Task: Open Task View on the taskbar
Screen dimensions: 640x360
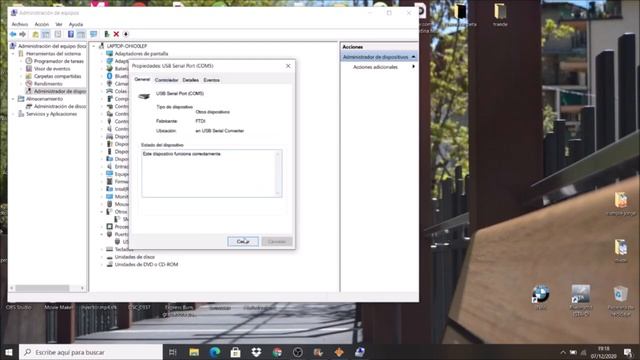Action: (173, 352)
